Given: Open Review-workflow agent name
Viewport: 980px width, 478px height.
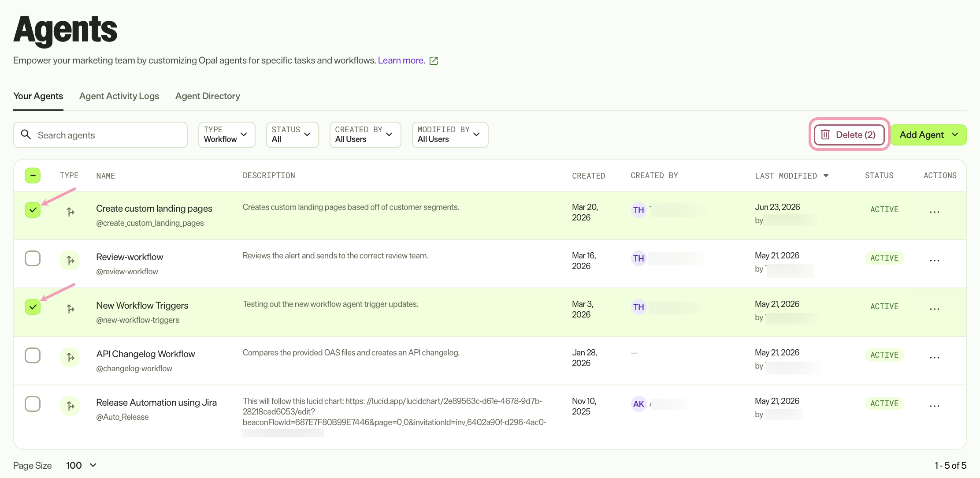Looking at the screenshot, I should [x=130, y=257].
